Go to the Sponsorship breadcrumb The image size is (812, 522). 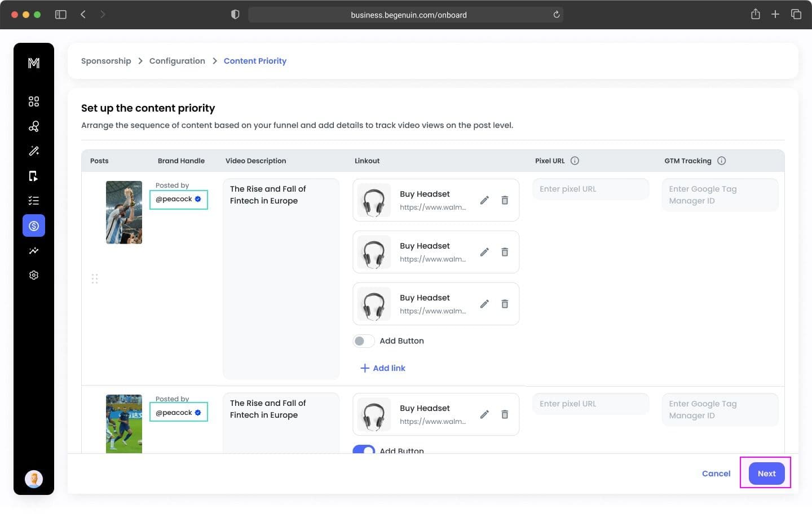click(106, 61)
